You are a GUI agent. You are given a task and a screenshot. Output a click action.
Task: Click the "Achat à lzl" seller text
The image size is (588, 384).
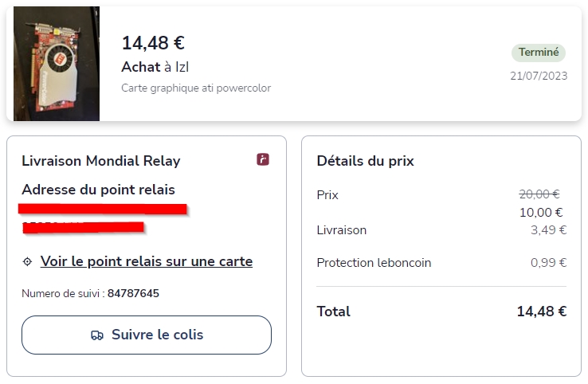pos(155,67)
